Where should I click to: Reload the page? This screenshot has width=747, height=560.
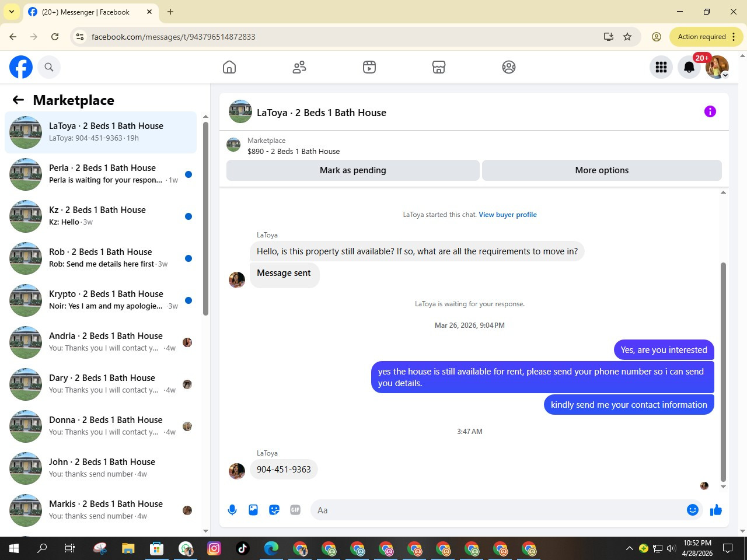(x=55, y=37)
